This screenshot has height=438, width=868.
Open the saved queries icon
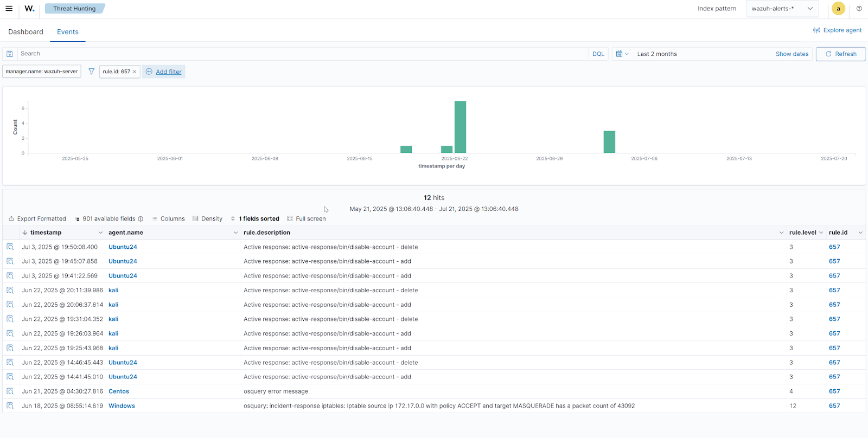pyautogui.click(x=10, y=54)
